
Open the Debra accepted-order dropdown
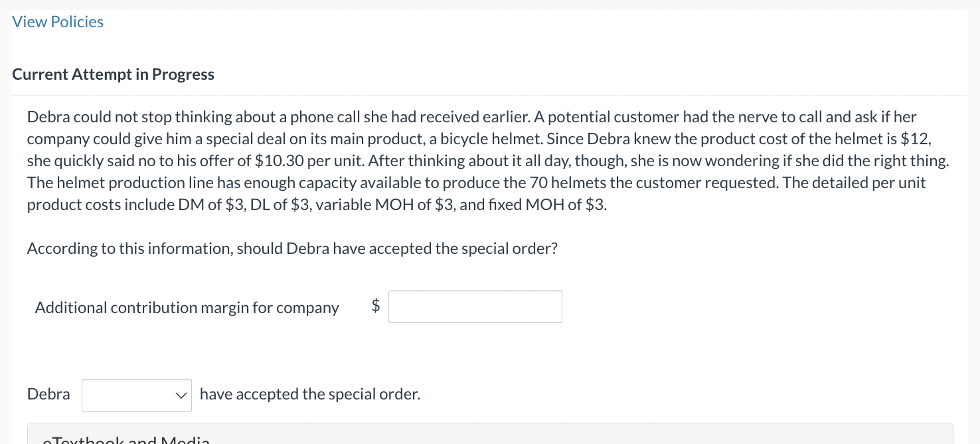(x=136, y=395)
